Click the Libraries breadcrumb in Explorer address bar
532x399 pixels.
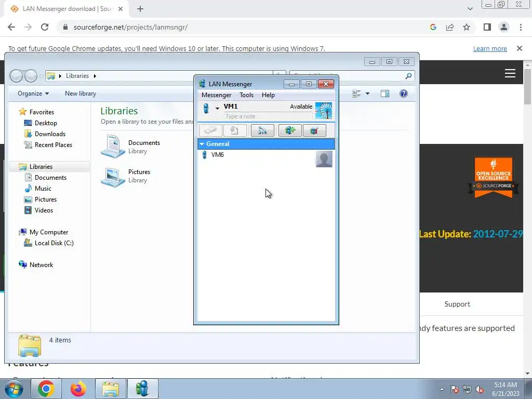[x=77, y=76]
